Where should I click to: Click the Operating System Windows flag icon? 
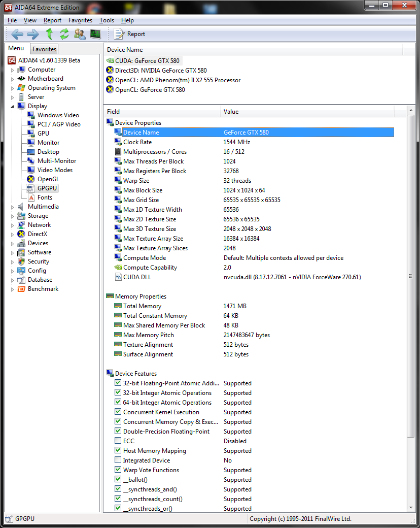click(21, 87)
